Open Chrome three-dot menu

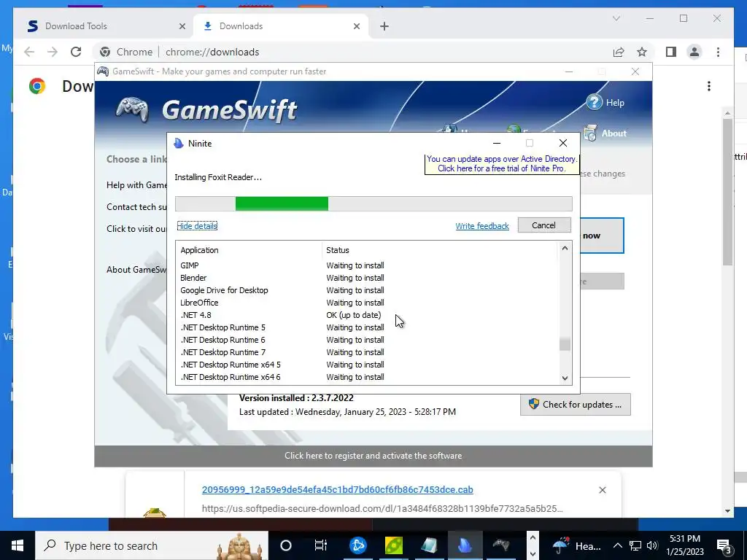718,52
